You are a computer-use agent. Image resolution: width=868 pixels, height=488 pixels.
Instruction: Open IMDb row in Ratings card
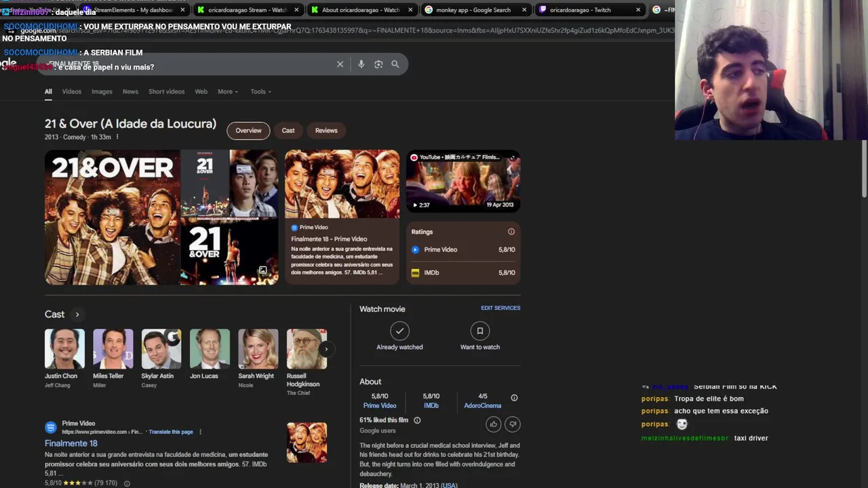(x=463, y=272)
